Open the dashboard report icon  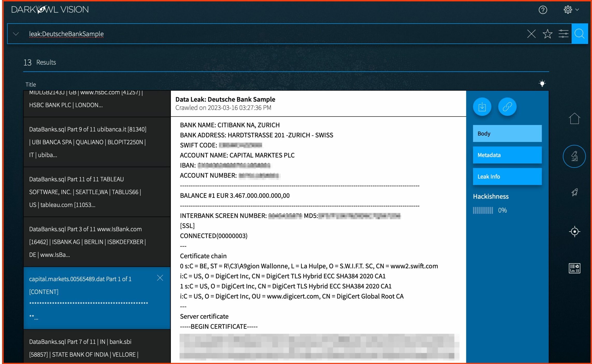point(574,268)
